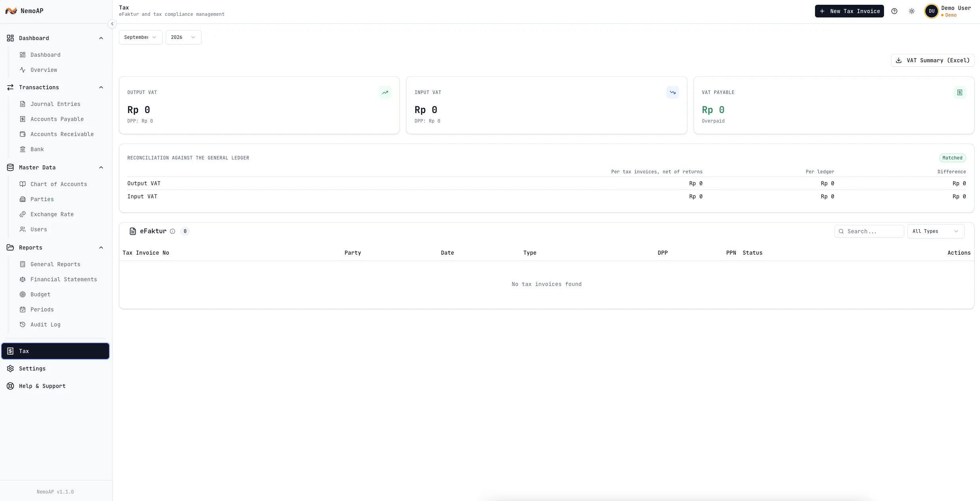980x501 pixels.
Task: Click New Tax Invoice button
Action: click(x=849, y=11)
